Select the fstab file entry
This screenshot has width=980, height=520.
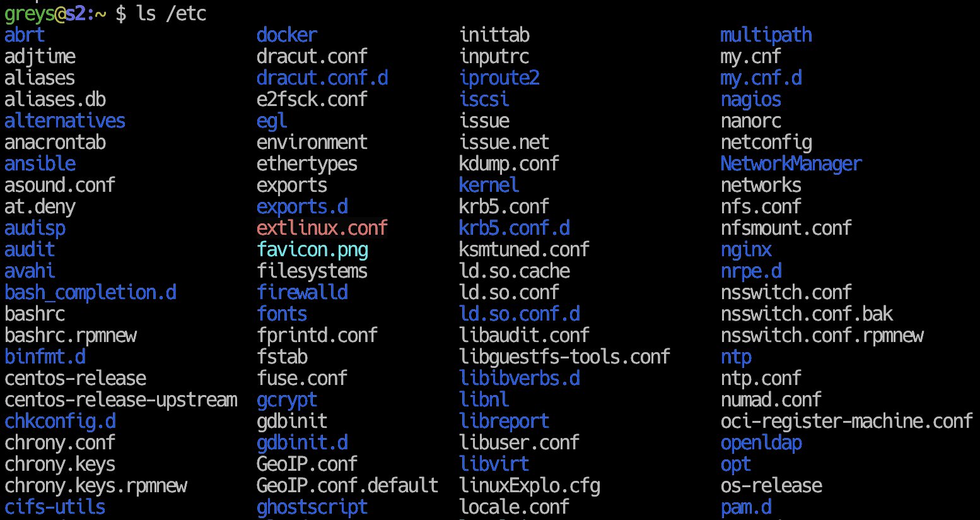(282, 357)
